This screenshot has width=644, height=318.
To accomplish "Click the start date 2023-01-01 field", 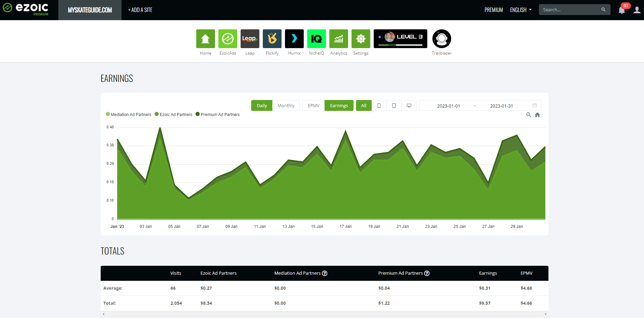I will (448, 106).
